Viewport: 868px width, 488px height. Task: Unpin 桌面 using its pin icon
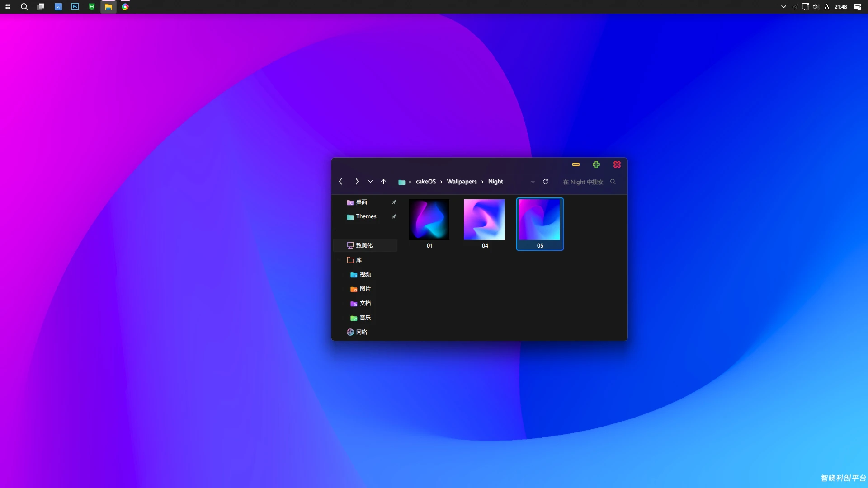point(394,202)
